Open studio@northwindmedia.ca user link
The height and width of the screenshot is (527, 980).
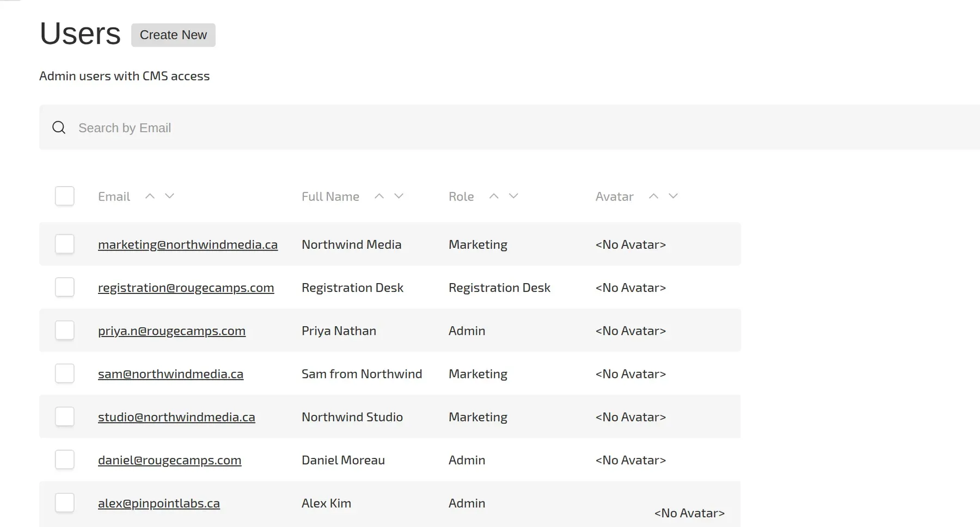[176, 417]
